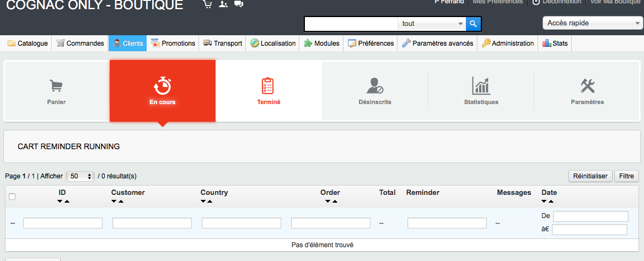Click the Filtre button
This screenshot has width=644, height=261.
point(626,176)
